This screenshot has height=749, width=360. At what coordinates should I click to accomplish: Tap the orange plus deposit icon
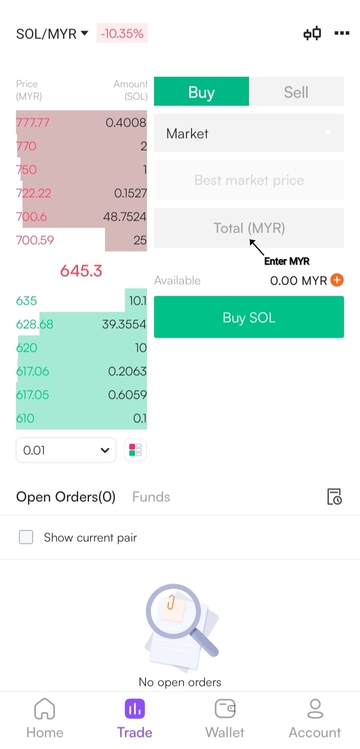(337, 280)
